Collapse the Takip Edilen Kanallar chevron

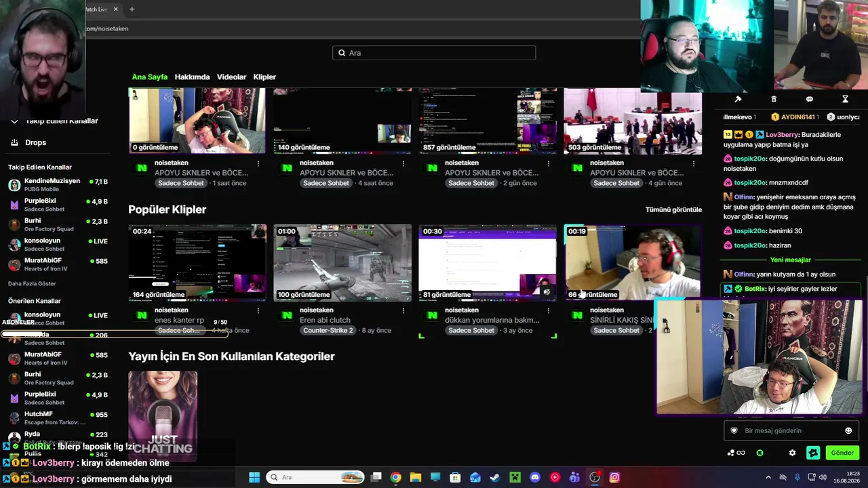click(14, 121)
